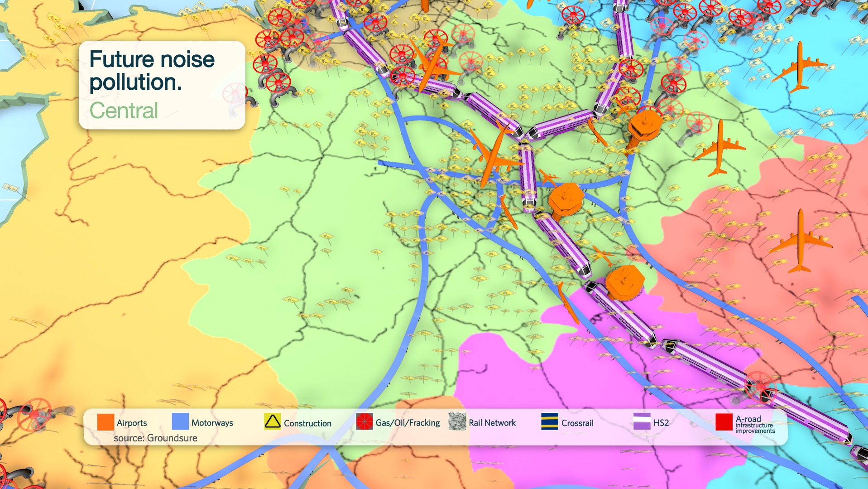Click the "Construction" legend label
This screenshot has width=868, height=489.
308,423
